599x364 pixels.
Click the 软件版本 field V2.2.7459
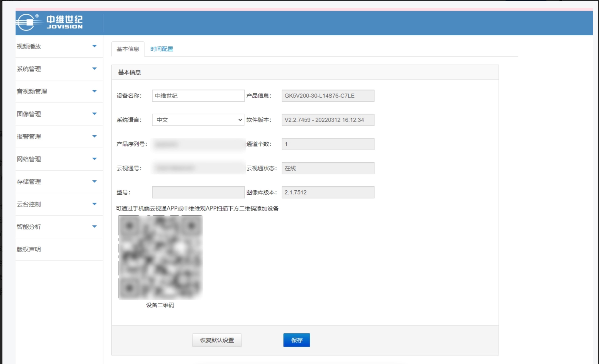tap(328, 120)
